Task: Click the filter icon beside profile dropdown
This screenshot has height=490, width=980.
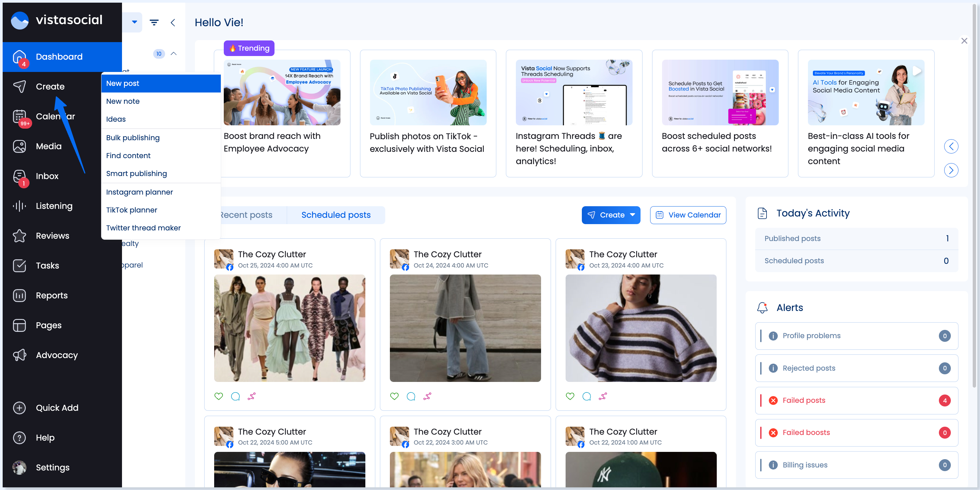Action: coord(154,23)
